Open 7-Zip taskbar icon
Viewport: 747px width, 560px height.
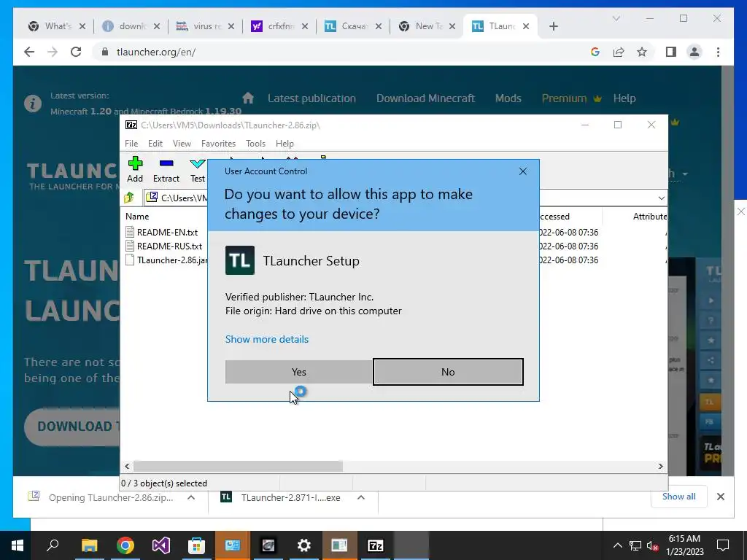pos(376,545)
